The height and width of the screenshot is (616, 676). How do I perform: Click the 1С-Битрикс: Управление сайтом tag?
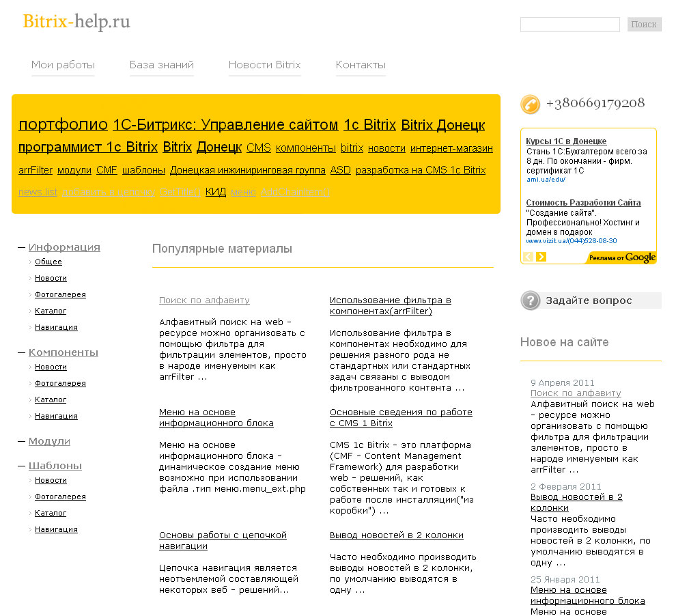(225, 124)
